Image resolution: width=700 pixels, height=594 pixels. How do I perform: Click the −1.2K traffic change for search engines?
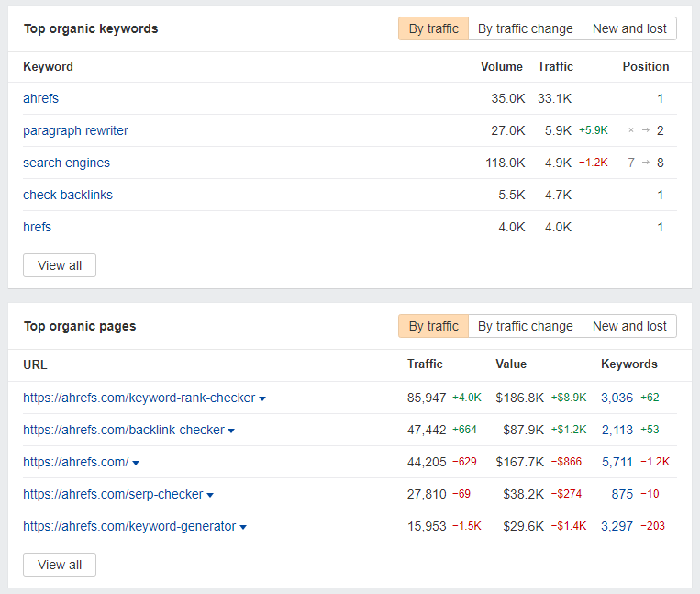pos(594,163)
